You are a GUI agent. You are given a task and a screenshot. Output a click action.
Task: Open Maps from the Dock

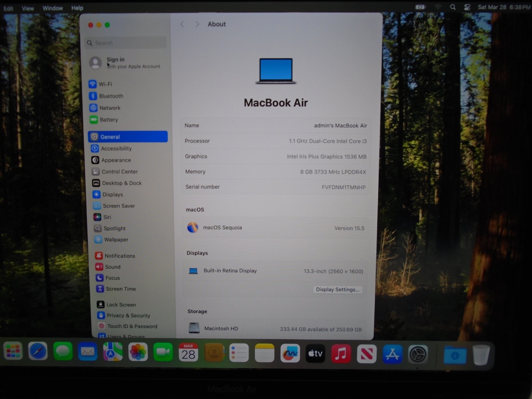tap(112, 352)
